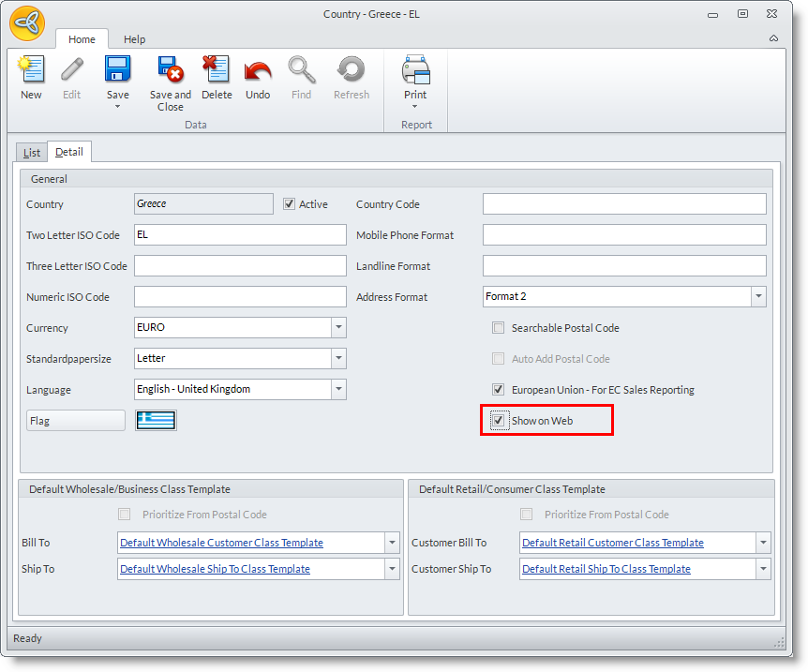Open the Help ribbon tab
Viewport: 808px width, 672px height.
pos(135,39)
